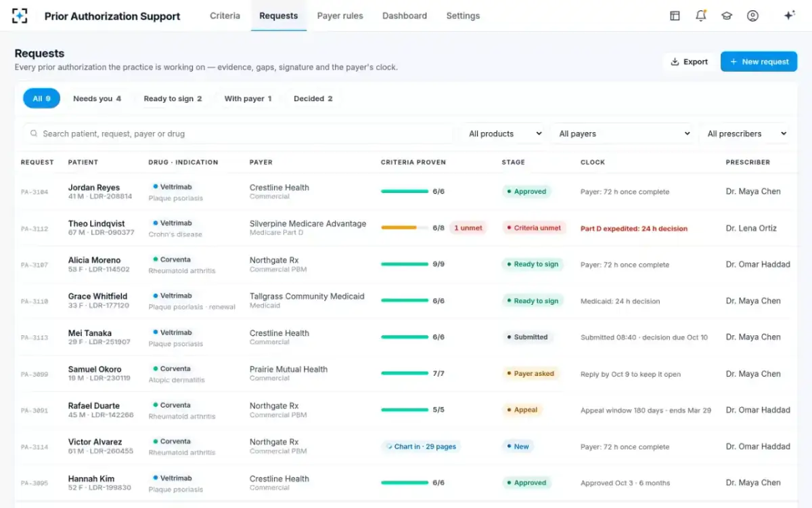Filter requests by With payer
The width and height of the screenshot is (812, 508).
248,98
